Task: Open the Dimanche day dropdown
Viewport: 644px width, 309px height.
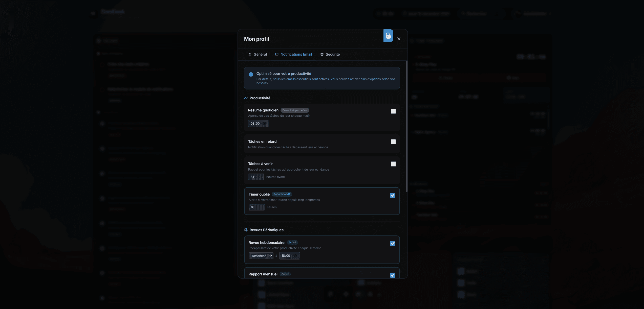Action: click(x=261, y=256)
